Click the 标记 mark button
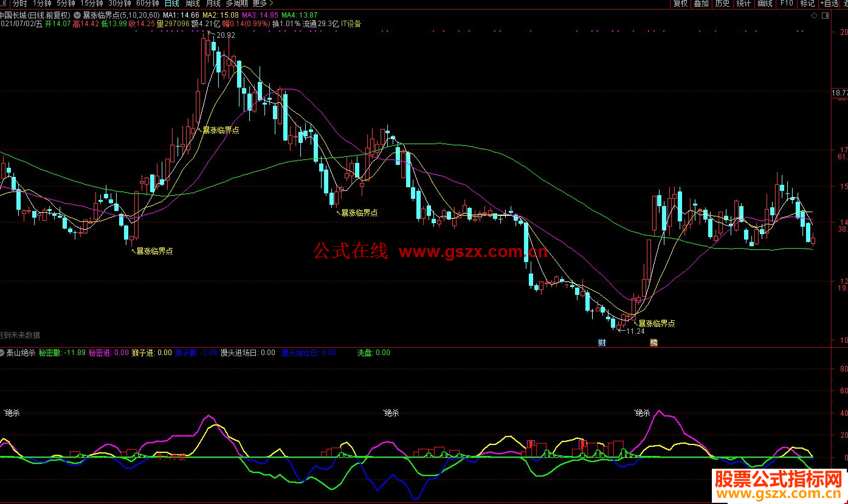The image size is (848, 504). click(x=807, y=4)
